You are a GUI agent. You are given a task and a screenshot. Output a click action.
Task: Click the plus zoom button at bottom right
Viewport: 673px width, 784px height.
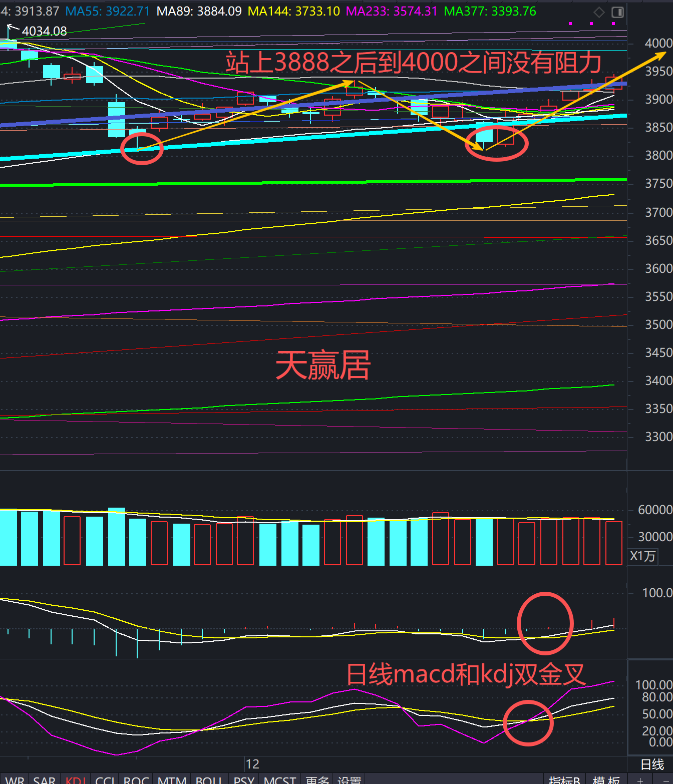point(640,780)
